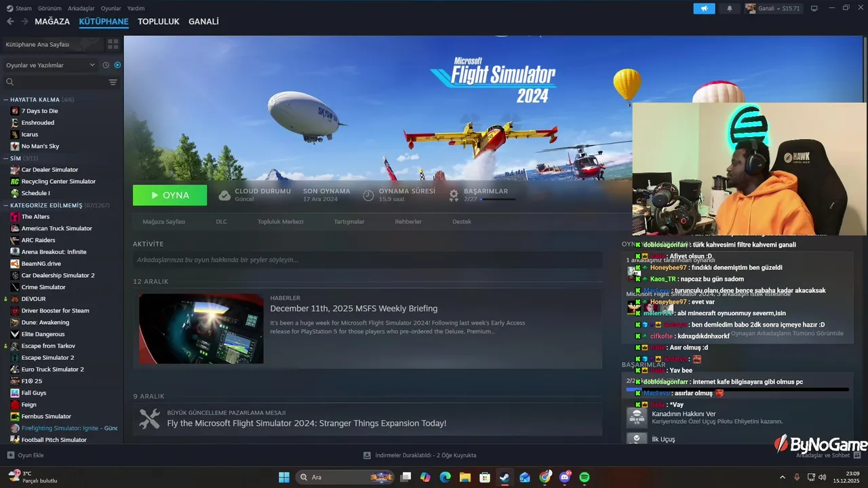Go forward with the right arrow
Viewport: 868px width, 488px height.
pyautogui.click(x=24, y=22)
